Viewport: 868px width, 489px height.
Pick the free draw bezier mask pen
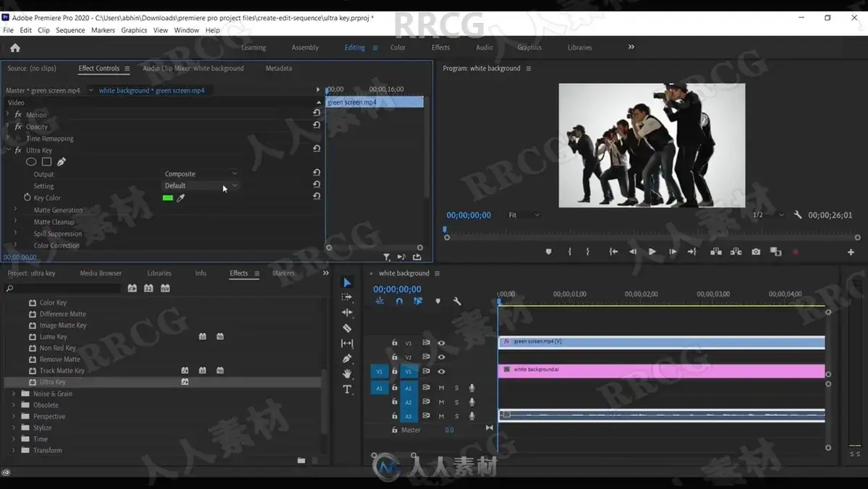61,162
